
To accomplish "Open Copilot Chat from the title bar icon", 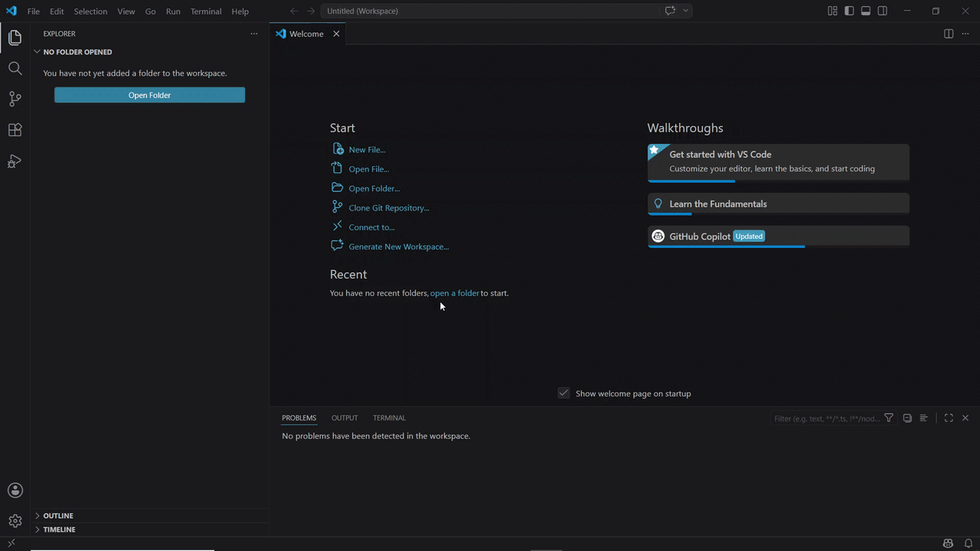I will [671, 11].
